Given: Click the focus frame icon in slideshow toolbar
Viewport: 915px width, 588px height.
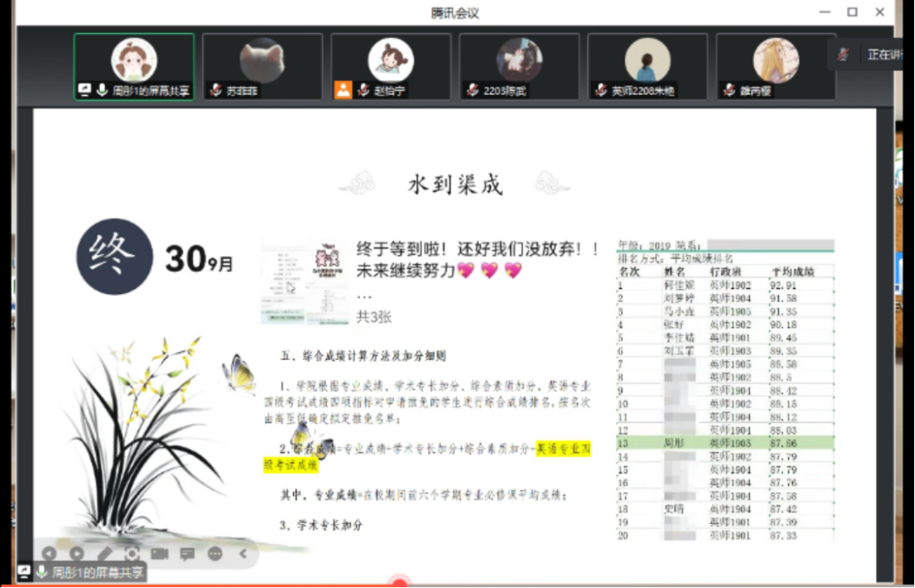Looking at the screenshot, I should [131, 553].
